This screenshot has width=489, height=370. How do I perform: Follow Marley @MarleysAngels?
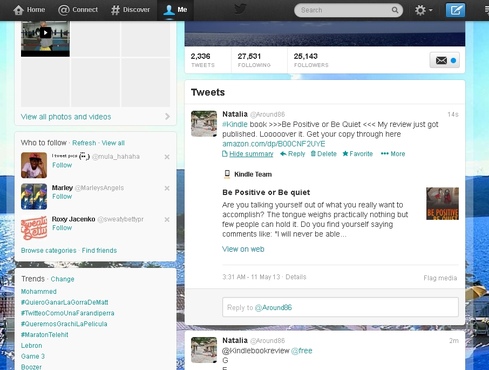[62, 196]
